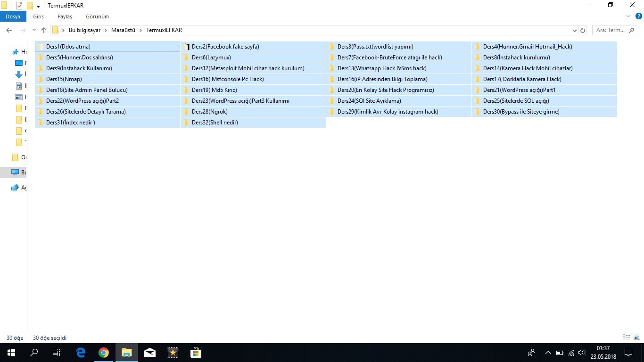Refresh the current folder view
This screenshot has height=362, width=644.
tap(583, 30)
